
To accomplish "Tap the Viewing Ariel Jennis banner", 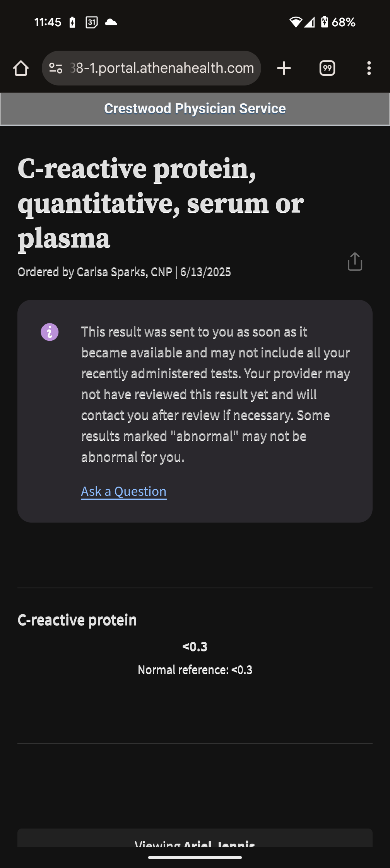I will coord(195,842).
